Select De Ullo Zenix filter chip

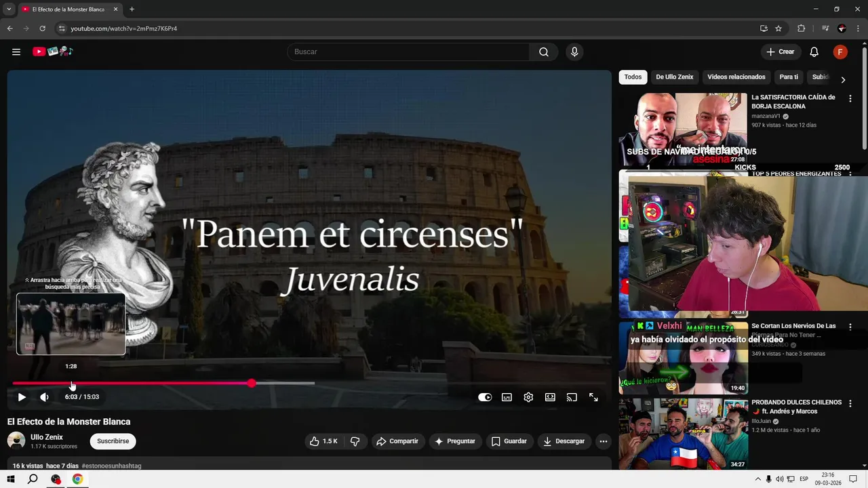point(675,77)
